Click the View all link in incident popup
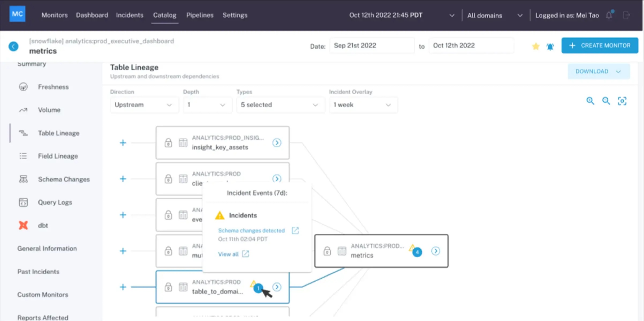644x321 pixels. pyautogui.click(x=228, y=254)
